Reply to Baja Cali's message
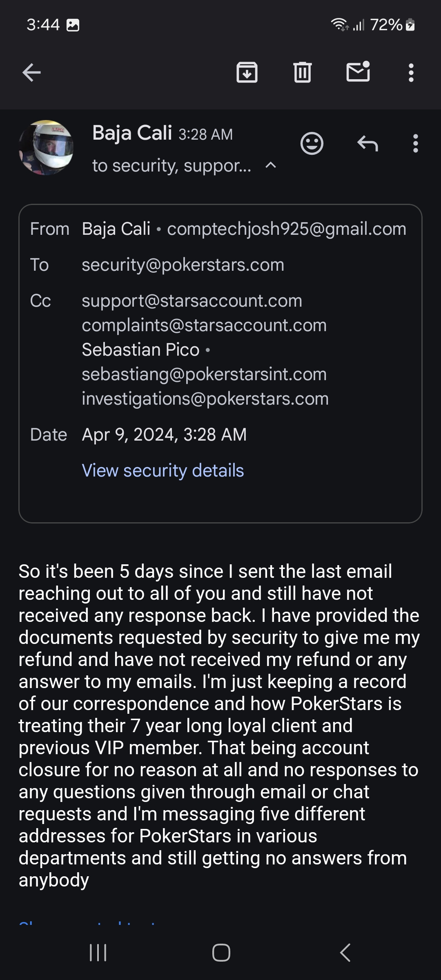Viewport: 441px width, 980px height. pos(367,144)
